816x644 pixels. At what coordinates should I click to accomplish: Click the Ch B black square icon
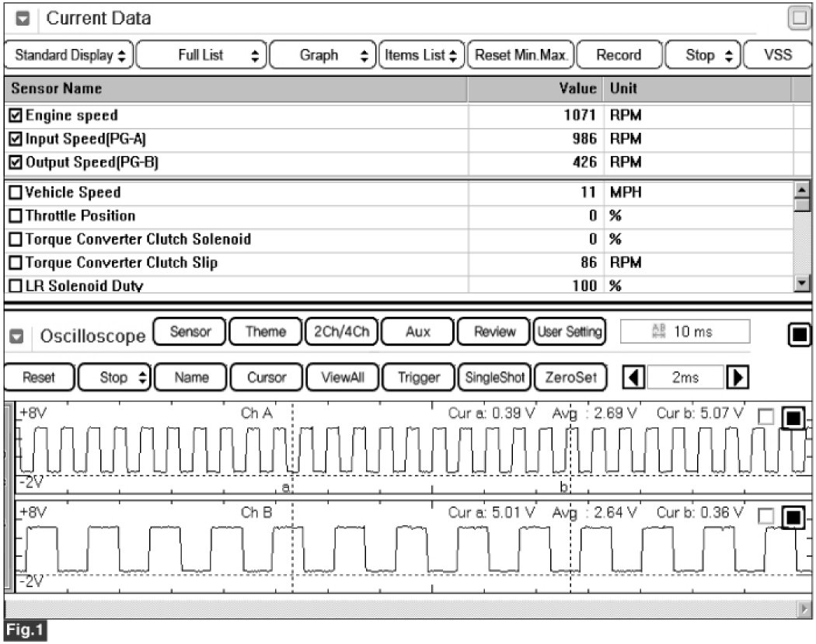coord(792,517)
